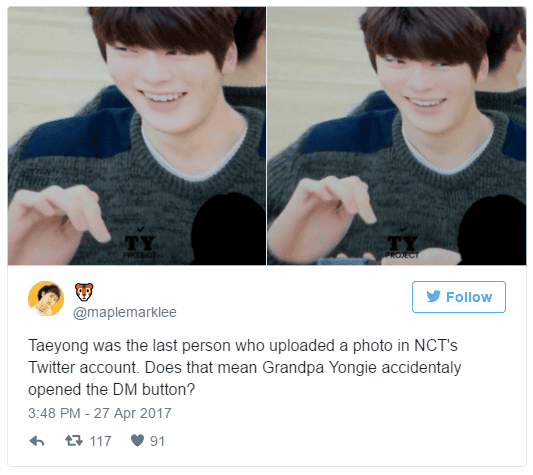View the 91 likes count

point(157,441)
